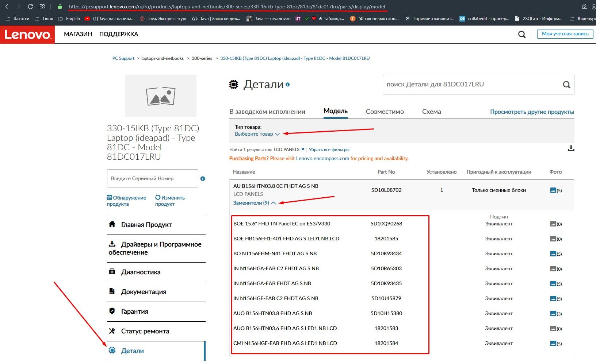Click the 330-15IKB Type 81DC model breadcrumb
The width and height of the screenshot is (596, 364).
pos(295,58)
